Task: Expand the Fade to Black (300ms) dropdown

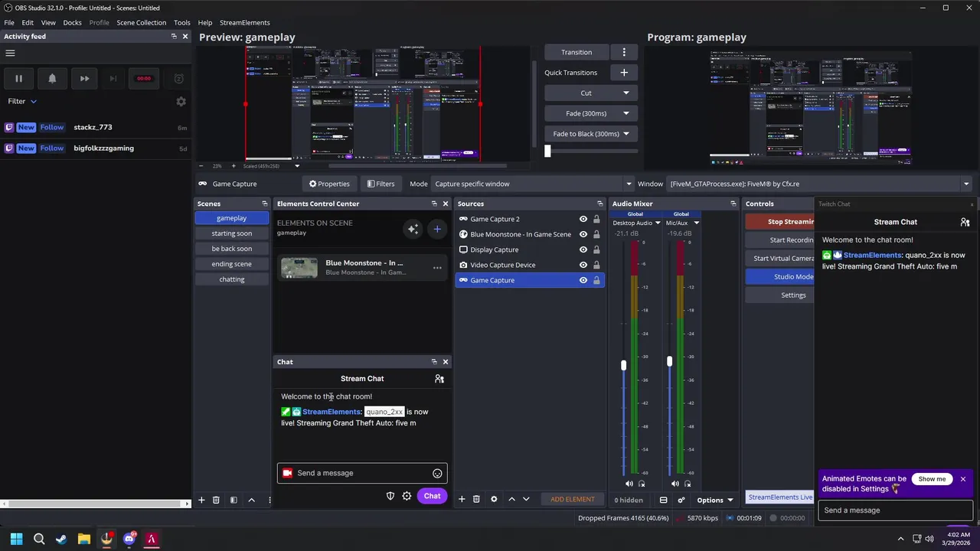Action: tap(626, 133)
